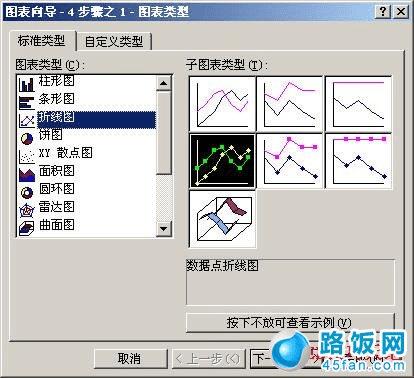The width and height of the screenshot is (414, 378).
Task: Click 按下不放可查看示例 preview button
Action: [289, 322]
